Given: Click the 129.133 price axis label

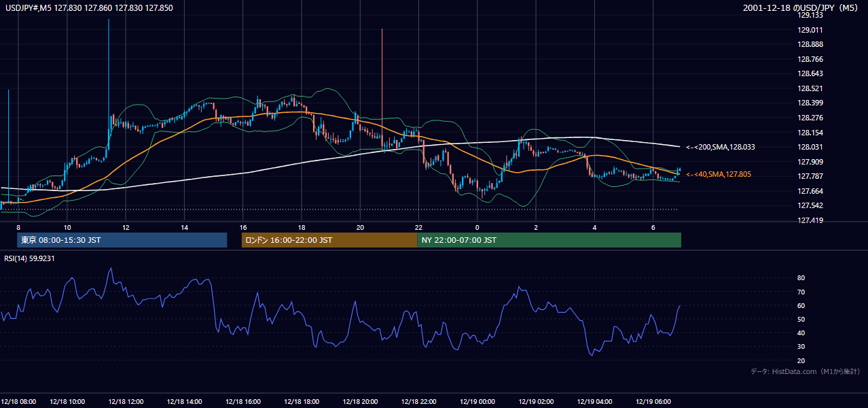Looking at the screenshot, I should (x=810, y=15).
